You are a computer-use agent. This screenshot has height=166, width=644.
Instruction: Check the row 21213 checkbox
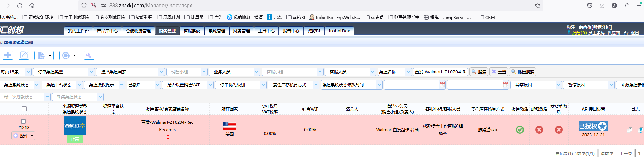coord(23,121)
